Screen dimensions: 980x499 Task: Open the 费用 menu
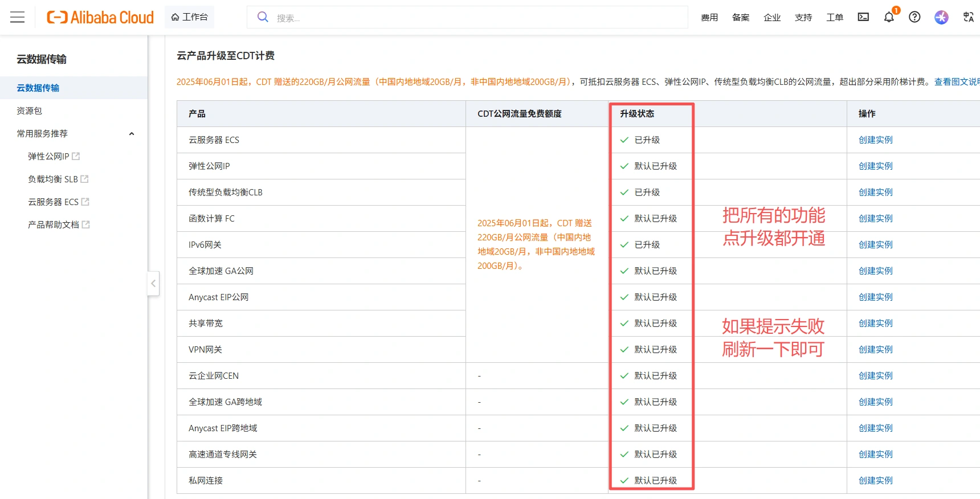pyautogui.click(x=709, y=18)
